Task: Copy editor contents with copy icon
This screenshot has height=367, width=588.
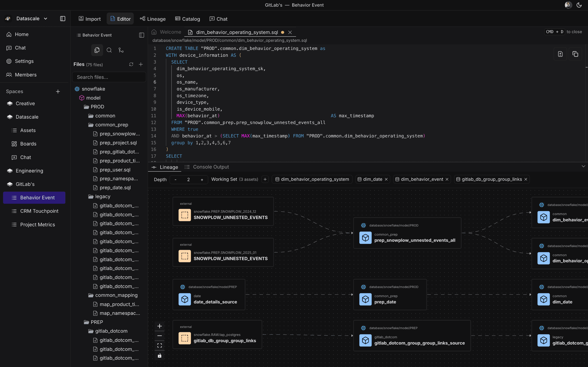Action: 575,54
